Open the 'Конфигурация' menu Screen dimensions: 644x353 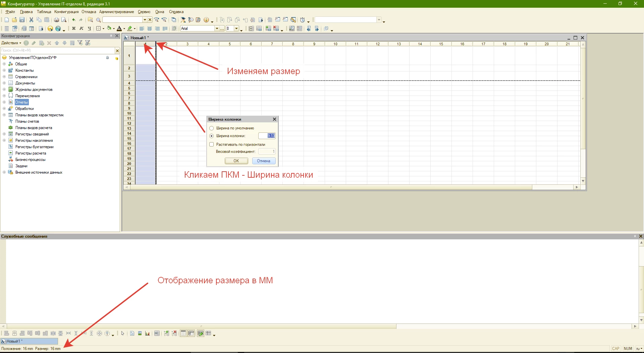[x=66, y=12]
